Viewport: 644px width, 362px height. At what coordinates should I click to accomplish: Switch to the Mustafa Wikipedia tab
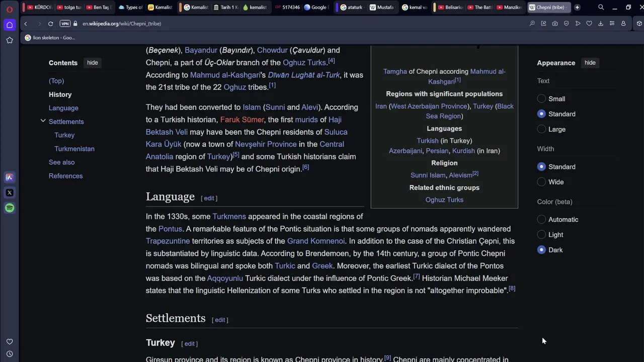(x=382, y=8)
